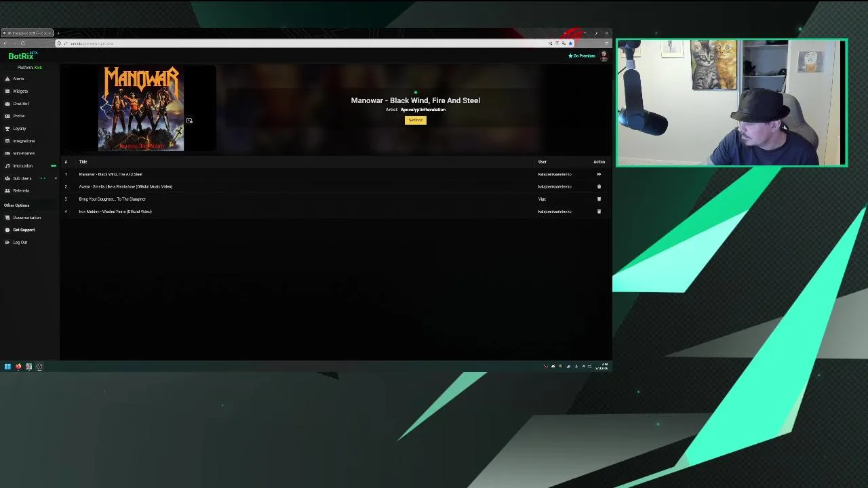Viewport: 868px width, 488px height.
Task: Select 'Bring Your Daughter... To The Slaughter' title
Action: click(x=112, y=199)
